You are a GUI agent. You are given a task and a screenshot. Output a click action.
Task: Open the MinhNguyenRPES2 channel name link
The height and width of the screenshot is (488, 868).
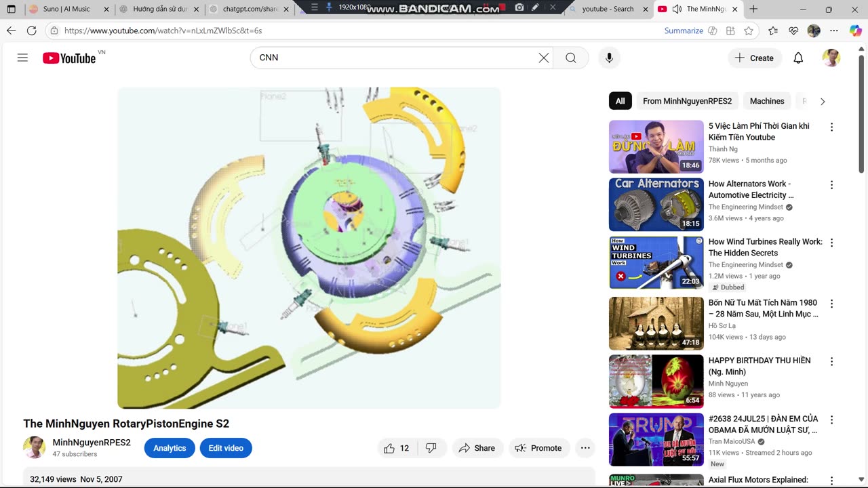click(x=92, y=443)
